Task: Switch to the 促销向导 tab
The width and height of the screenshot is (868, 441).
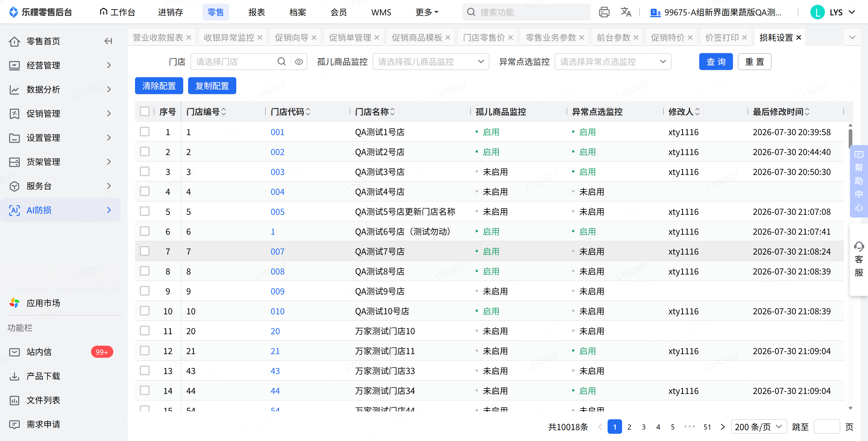Action: [x=291, y=37]
